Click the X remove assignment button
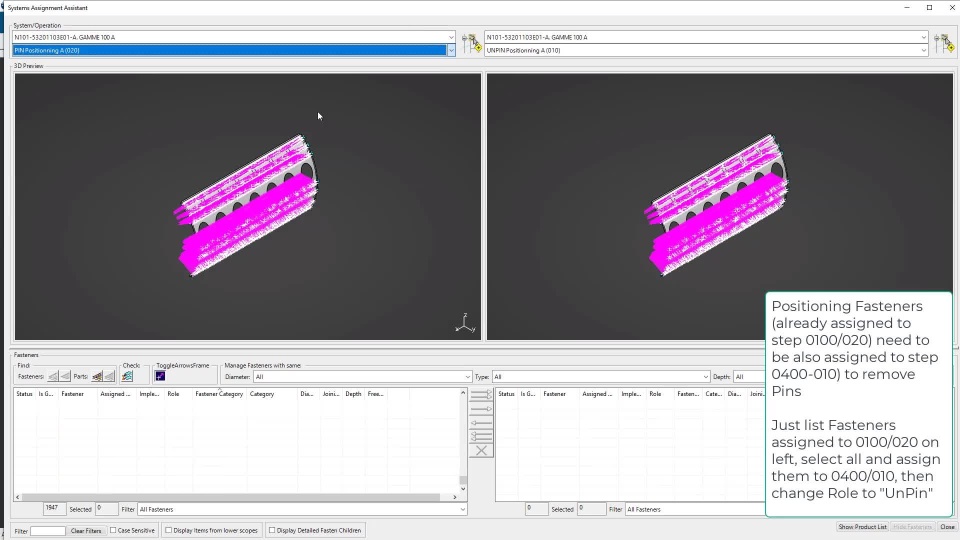The height and width of the screenshot is (540, 960). 481,451
